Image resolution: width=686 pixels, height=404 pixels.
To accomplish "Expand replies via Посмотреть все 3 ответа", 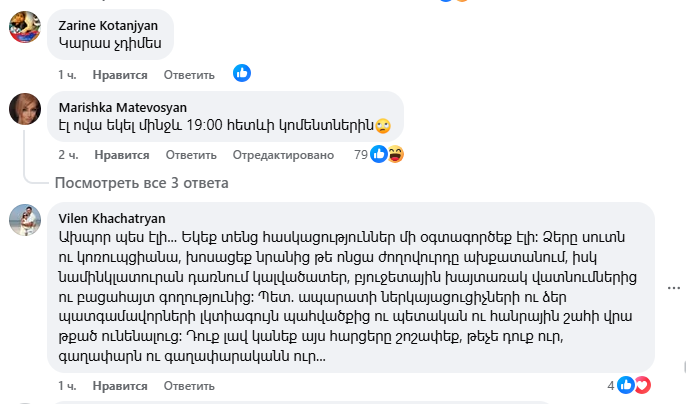I will [142, 183].
